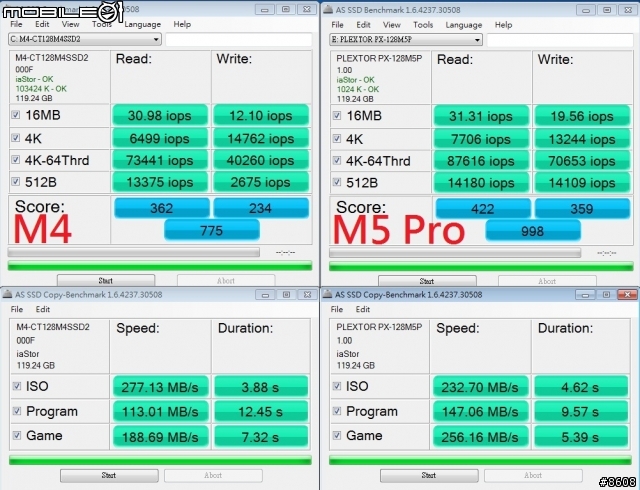Click Abort button in PLEXTOR copy-benchmark window

tap(533, 475)
